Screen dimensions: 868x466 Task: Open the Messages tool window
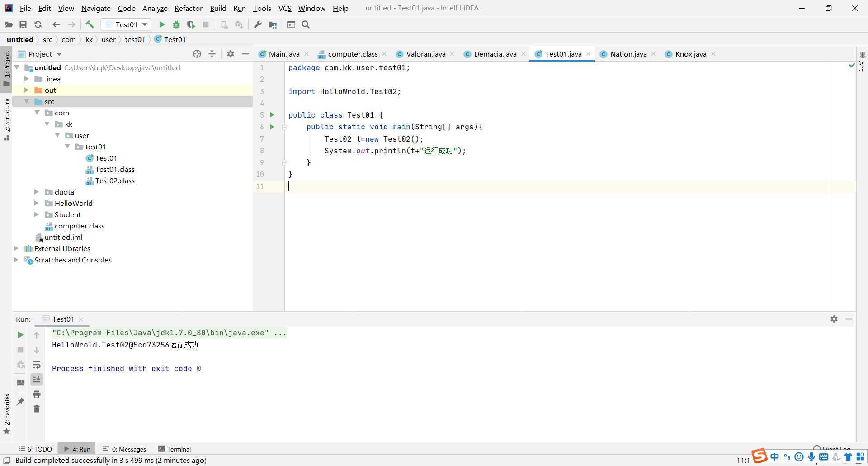[124, 449]
